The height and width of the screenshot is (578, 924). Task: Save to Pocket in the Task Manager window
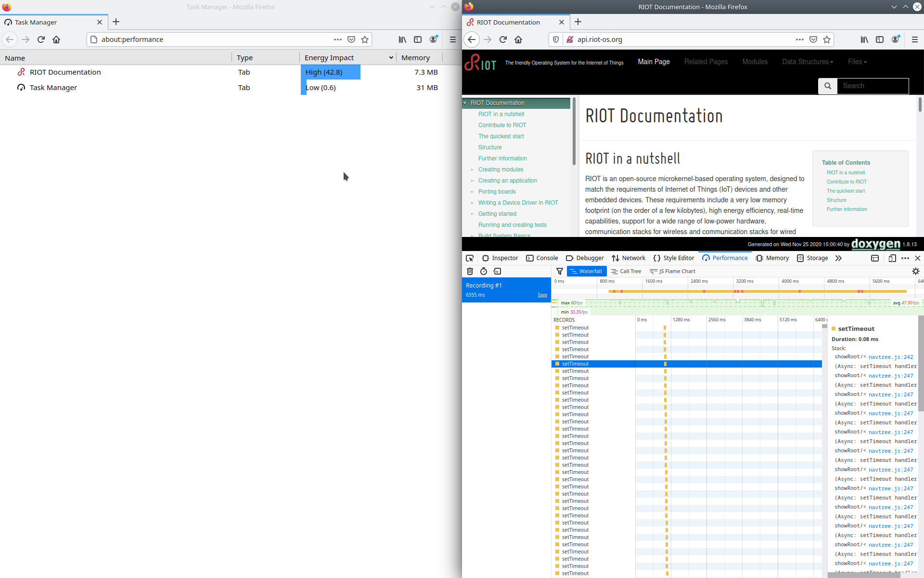(351, 39)
